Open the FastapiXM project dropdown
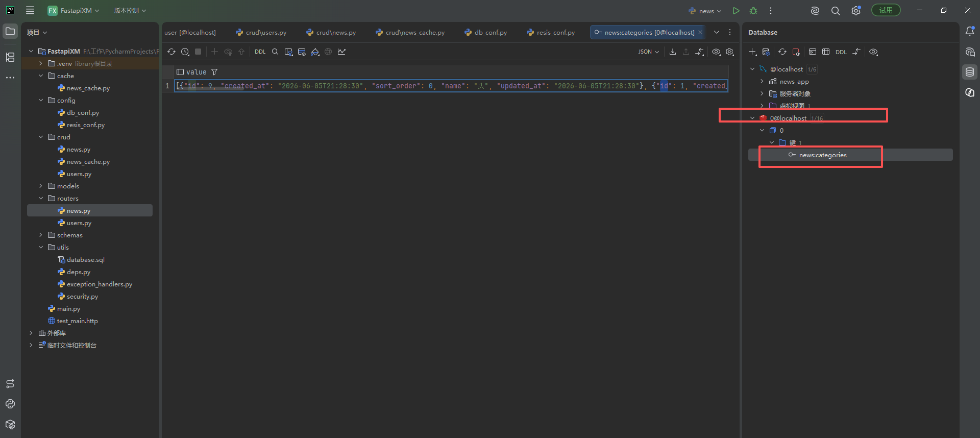The height and width of the screenshot is (438, 980). (x=74, y=10)
